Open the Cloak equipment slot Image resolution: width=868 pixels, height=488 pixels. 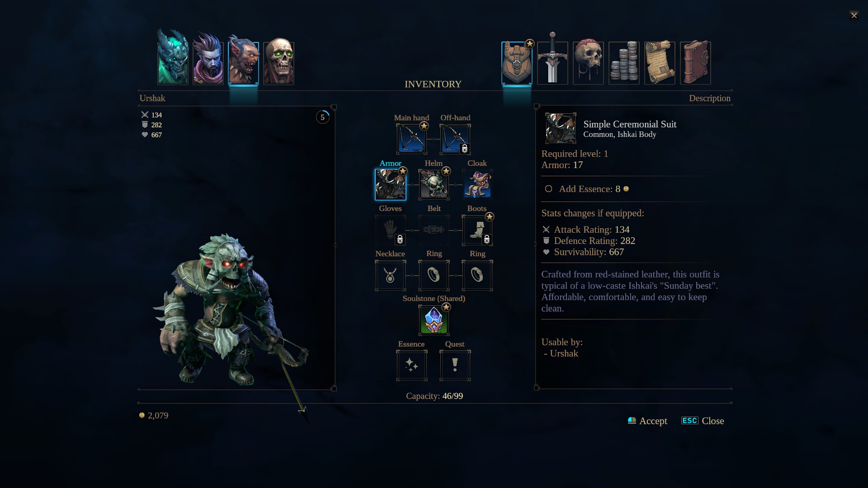coord(477,184)
